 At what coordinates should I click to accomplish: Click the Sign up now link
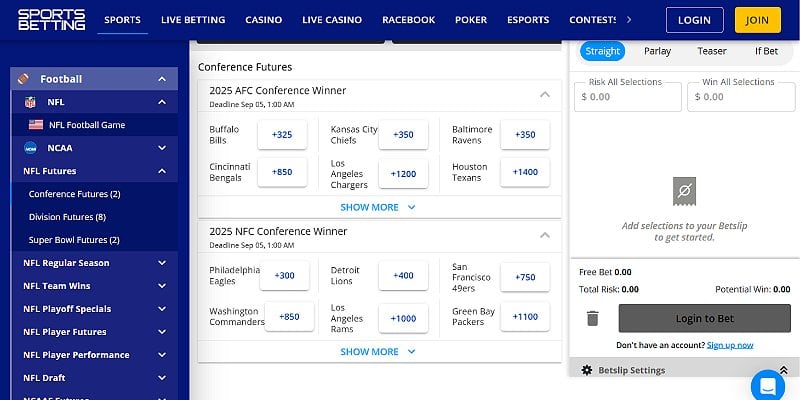coord(730,345)
